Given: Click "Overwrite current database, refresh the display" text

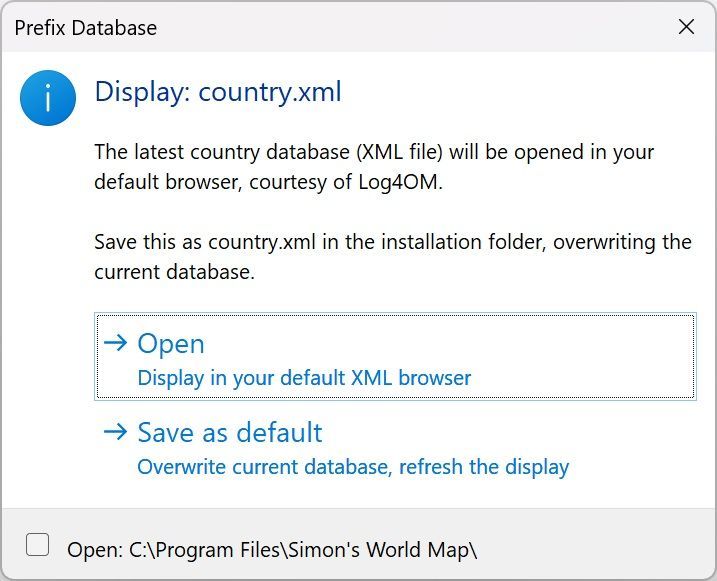Looking at the screenshot, I should [353, 467].
